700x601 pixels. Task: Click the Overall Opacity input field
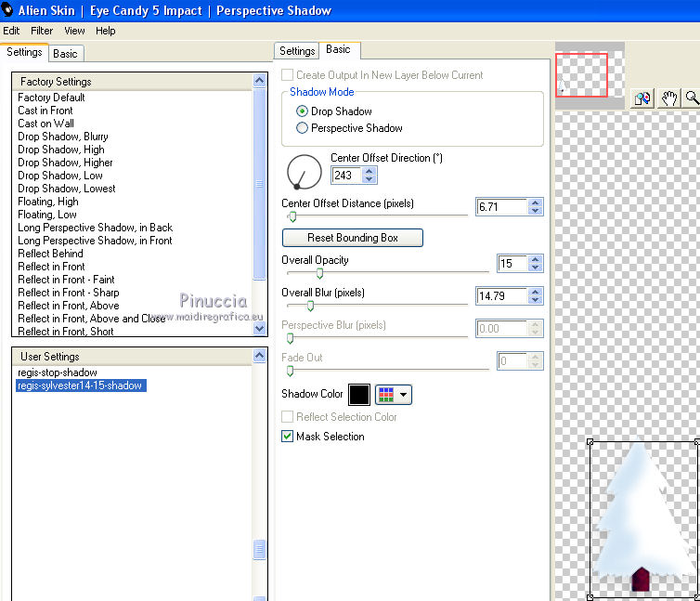point(512,263)
